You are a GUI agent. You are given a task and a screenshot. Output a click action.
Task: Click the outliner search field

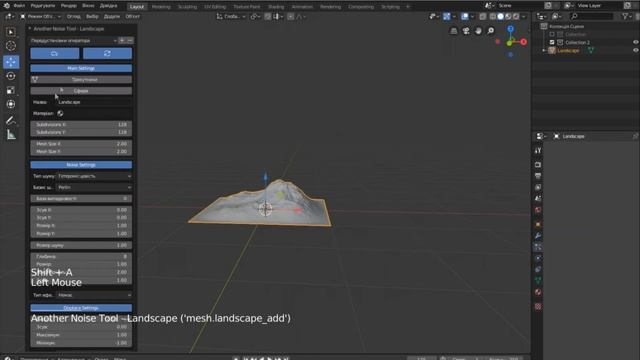click(591, 16)
